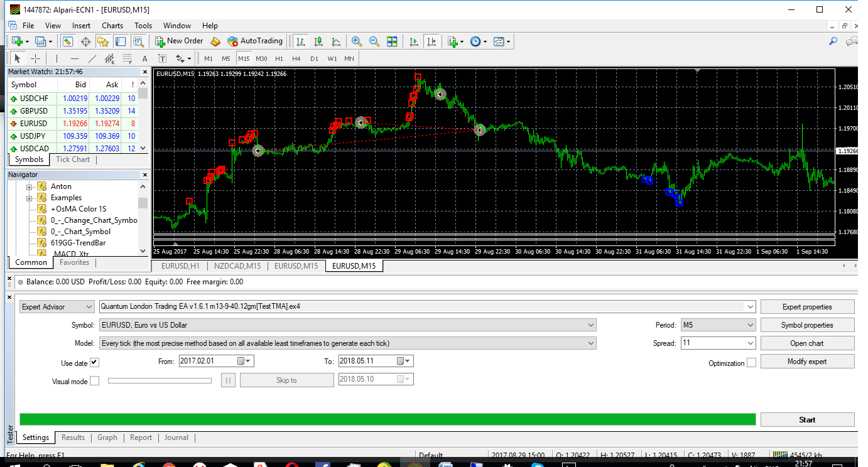This screenshot has width=868, height=467.
Task: Toggle the Data Window crosshair-circle icon
Action: click(x=85, y=41)
